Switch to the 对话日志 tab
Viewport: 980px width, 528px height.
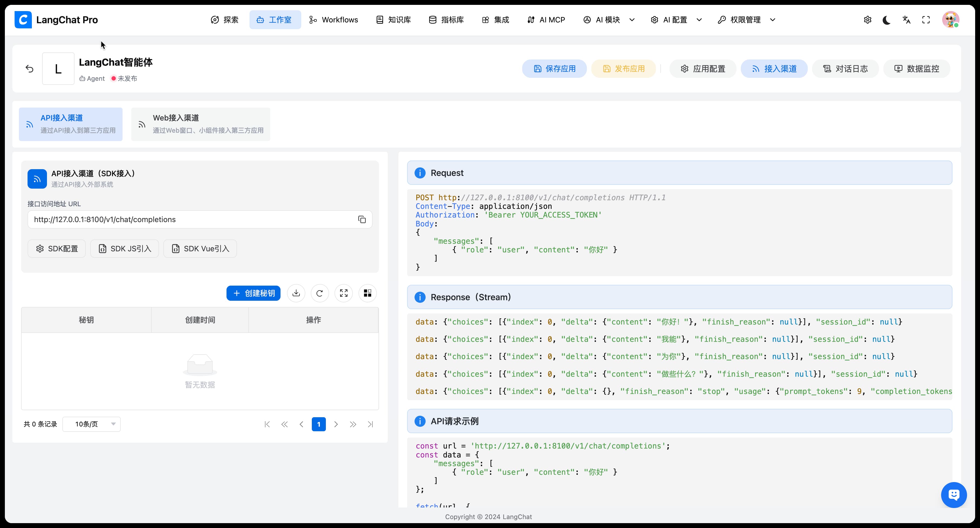[x=845, y=69]
